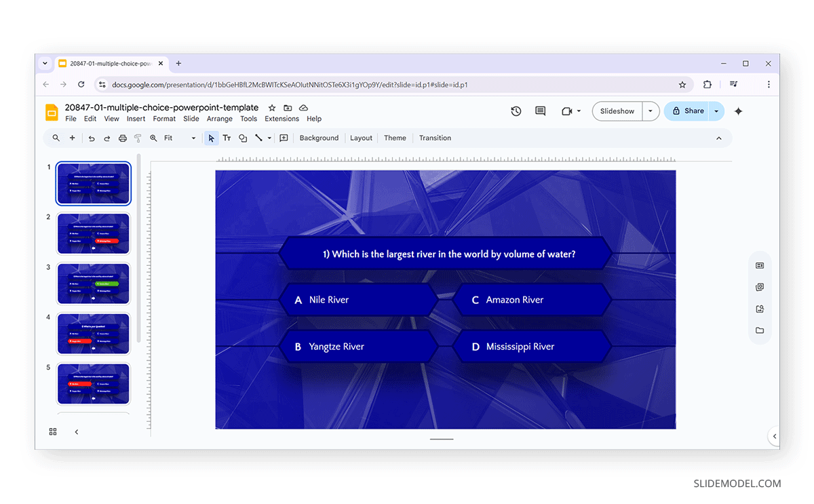
Task: Select slide 3 thumbnail
Action: (94, 284)
